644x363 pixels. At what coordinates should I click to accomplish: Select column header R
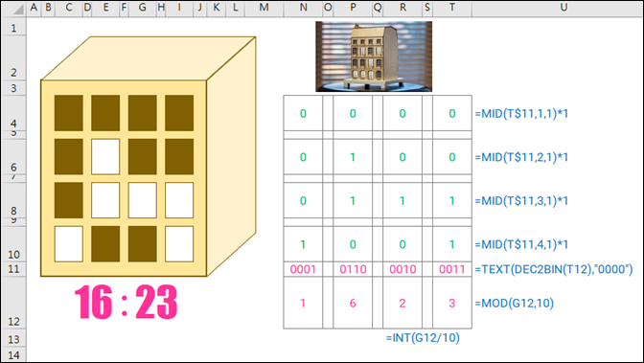pyautogui.click(x=402, y=8)
